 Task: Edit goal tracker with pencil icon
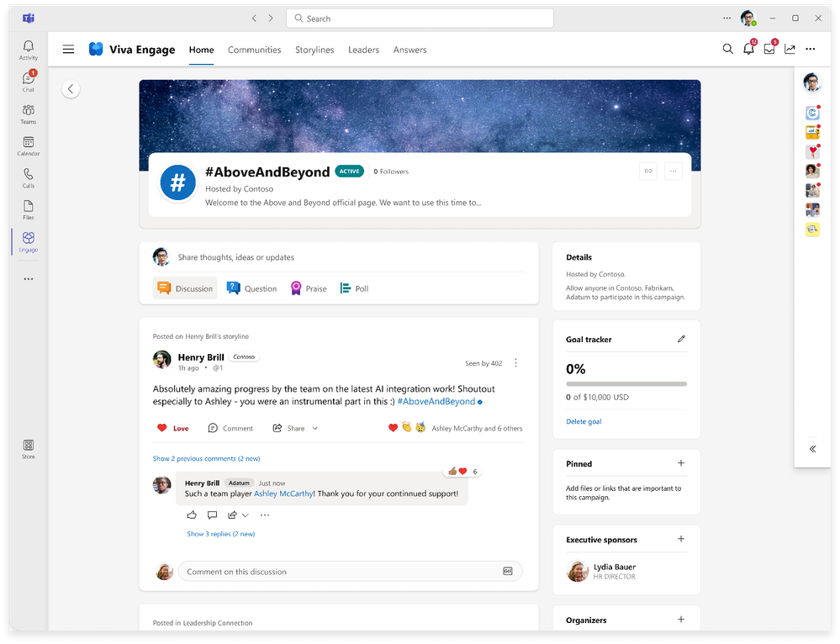pos(681,339)
